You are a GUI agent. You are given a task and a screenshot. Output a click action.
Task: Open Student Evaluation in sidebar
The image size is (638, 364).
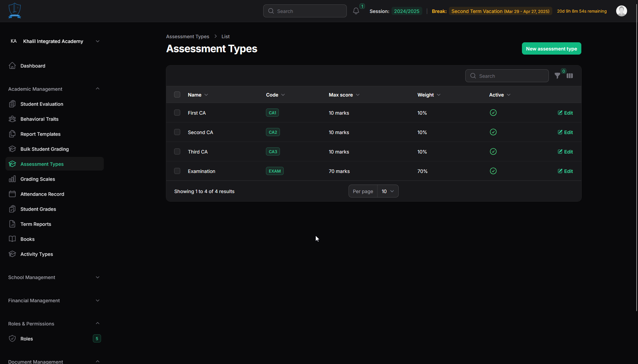42,104
